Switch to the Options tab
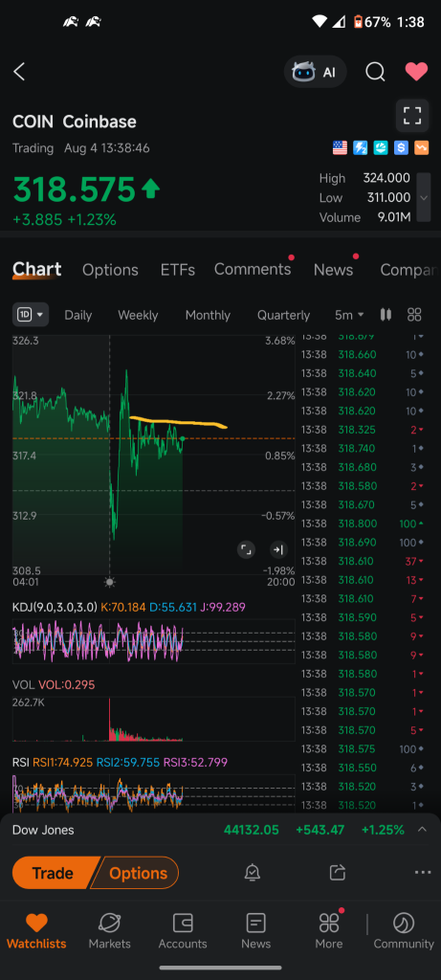Screen dimensions: 441x980 (111, 270)
